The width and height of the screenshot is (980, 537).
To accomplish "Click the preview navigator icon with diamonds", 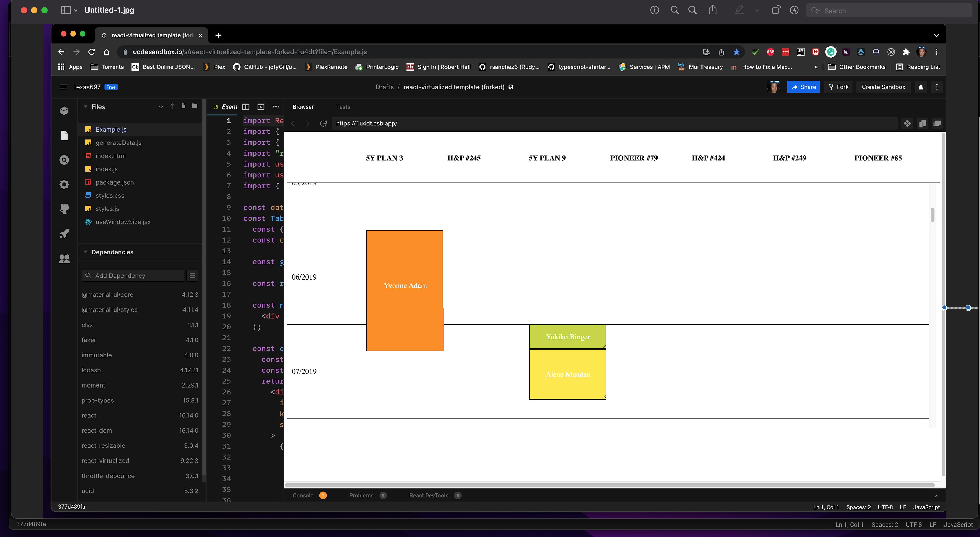I will pos(907,123).
